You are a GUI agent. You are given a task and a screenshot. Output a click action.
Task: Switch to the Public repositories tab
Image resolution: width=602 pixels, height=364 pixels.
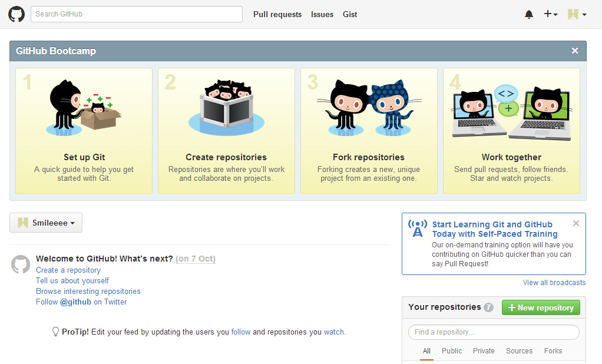(452, 350)
